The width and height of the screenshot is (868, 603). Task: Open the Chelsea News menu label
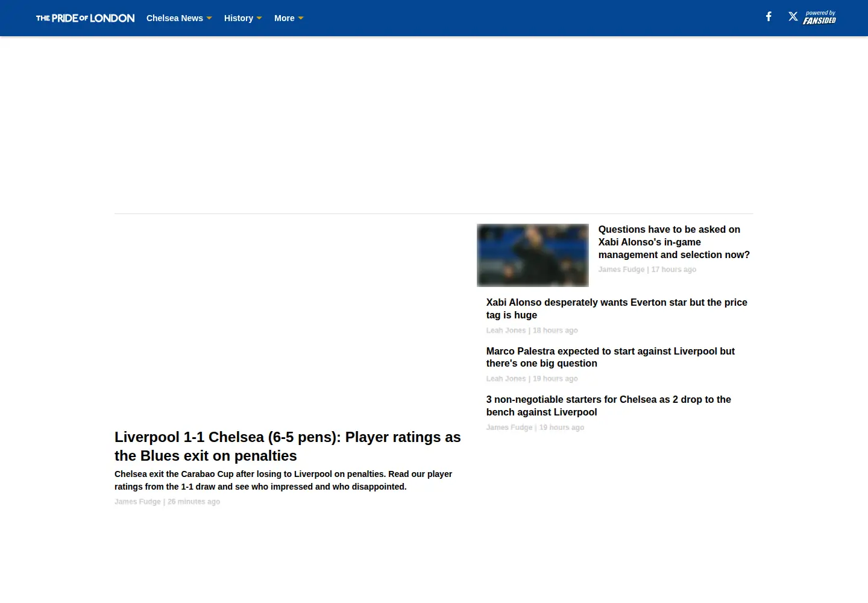(175, 18)
